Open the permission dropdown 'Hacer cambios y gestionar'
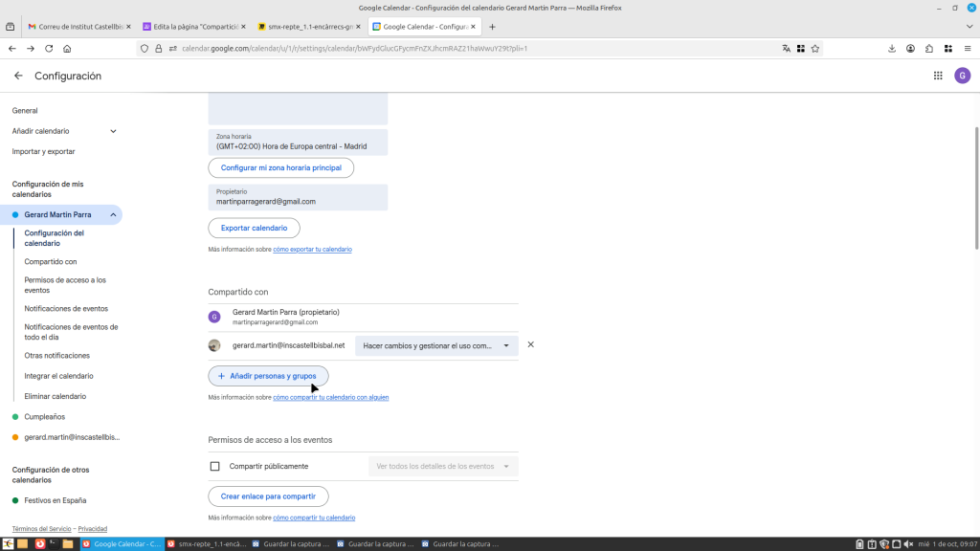The image size is (980, 551). [x=435, y=345]
